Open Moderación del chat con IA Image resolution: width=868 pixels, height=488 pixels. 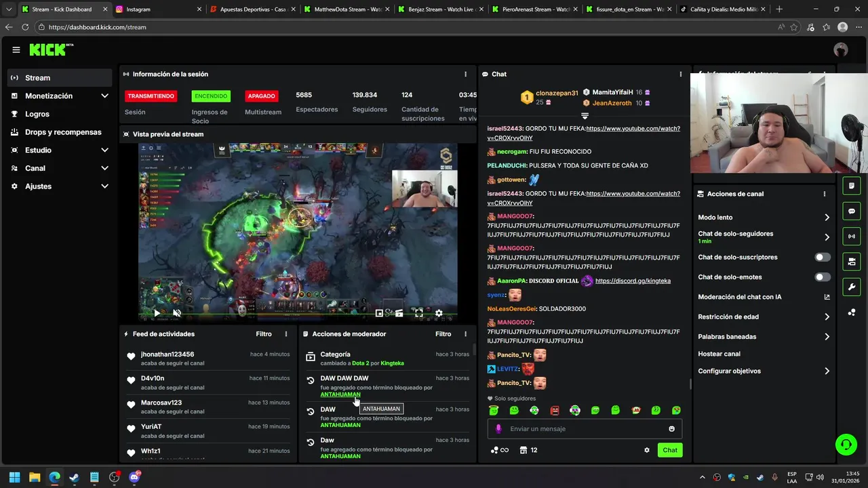click(764, 297)
